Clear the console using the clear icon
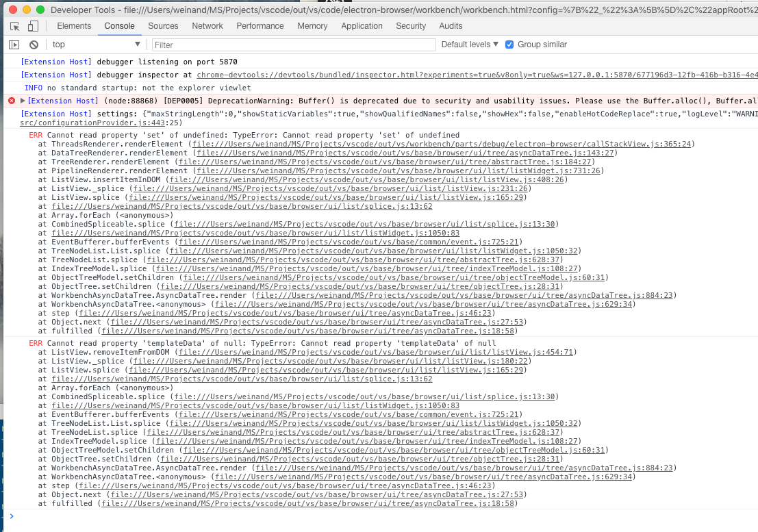Viewport: 758px width, 532px height. (34, 44)
